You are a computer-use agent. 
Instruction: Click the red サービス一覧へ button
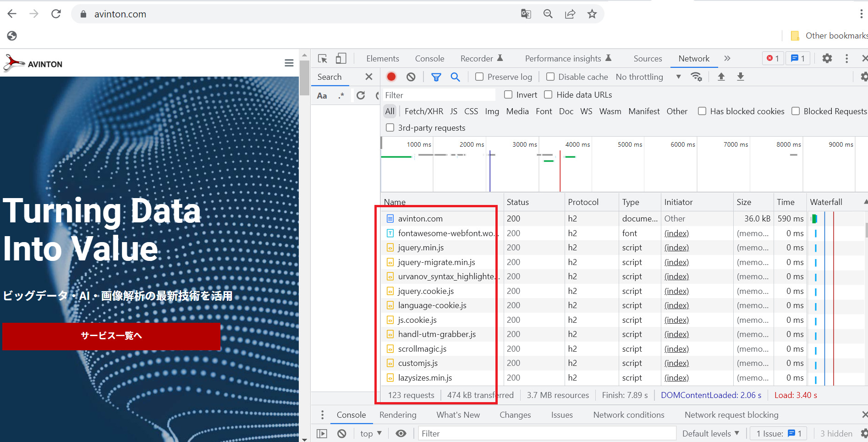click(111, 336)
